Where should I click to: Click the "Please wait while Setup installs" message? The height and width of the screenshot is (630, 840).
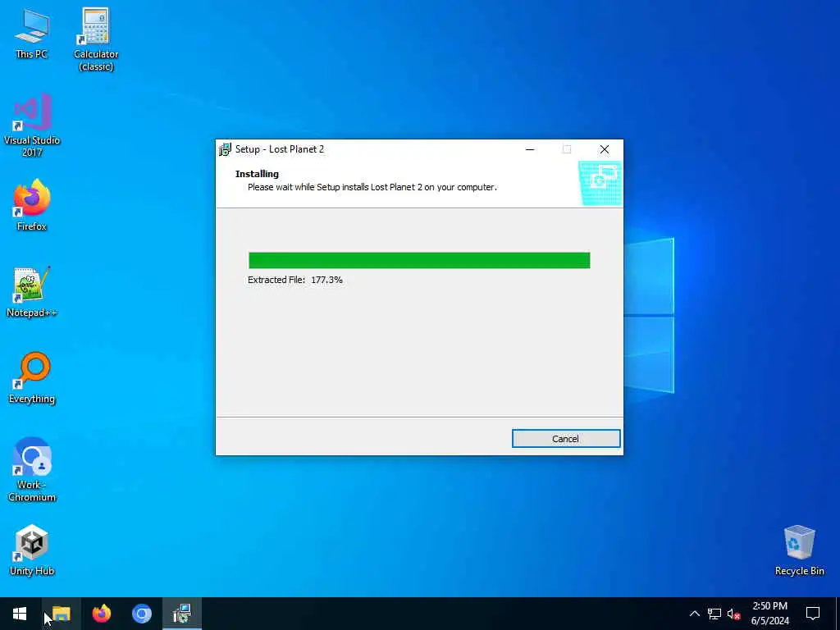click(372, 187)
